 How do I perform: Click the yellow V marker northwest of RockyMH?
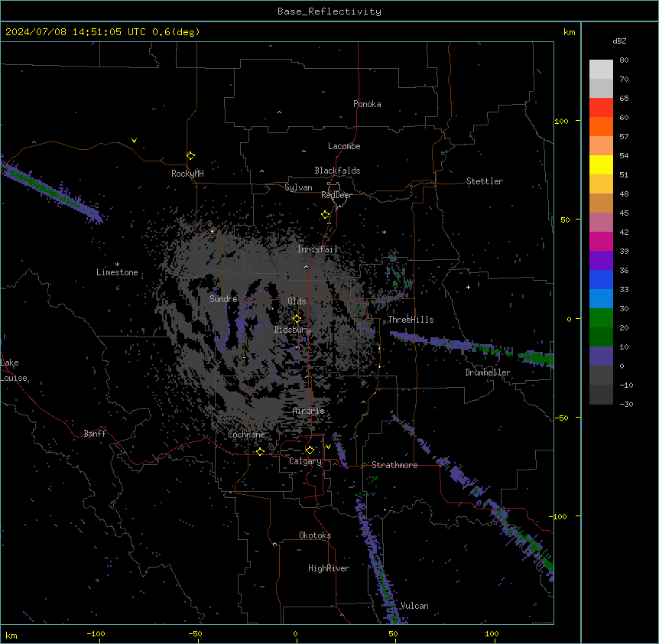coord(134,141)
